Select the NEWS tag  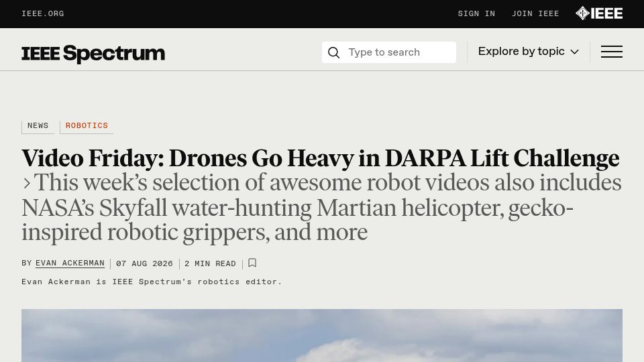[38, 126]
